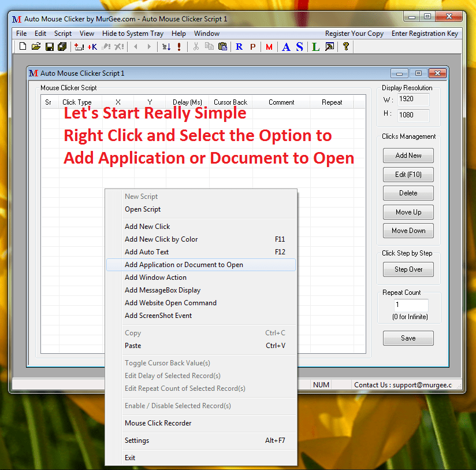Select Hide to System Tray from the menu bar

click(132, 33)
